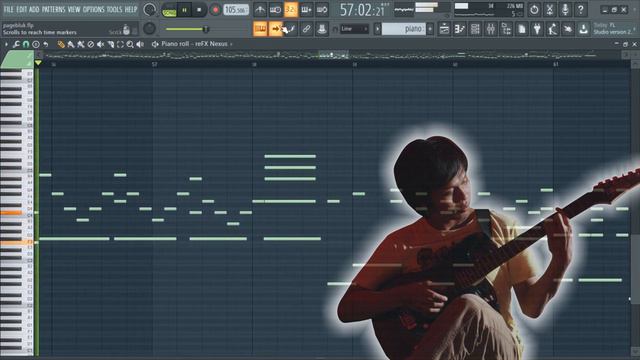Select the speaker Playback tool
Viewport: 640px width, 360px height.
tap(140, 44)
